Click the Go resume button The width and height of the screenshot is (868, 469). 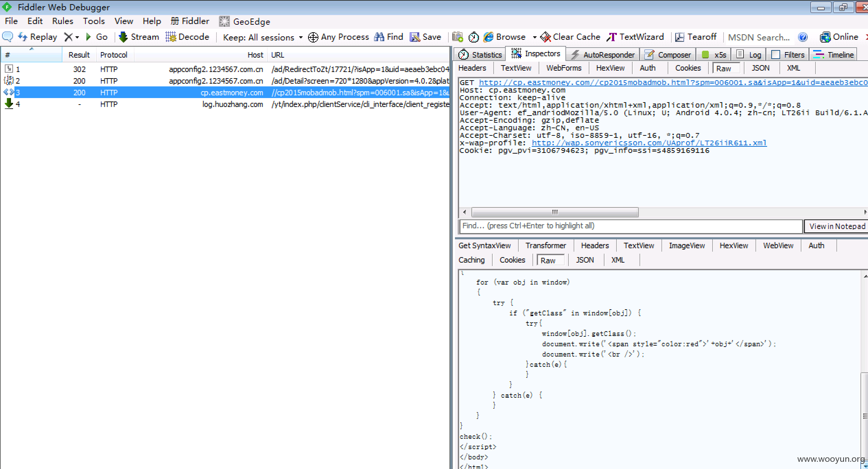97,37
